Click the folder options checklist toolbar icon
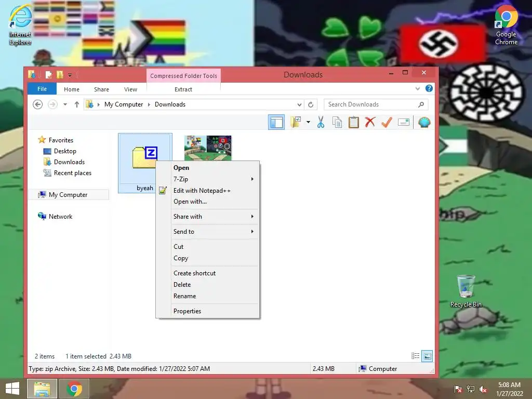The width and height of the screenshot is (532, 399). click(x=296, y=122)
